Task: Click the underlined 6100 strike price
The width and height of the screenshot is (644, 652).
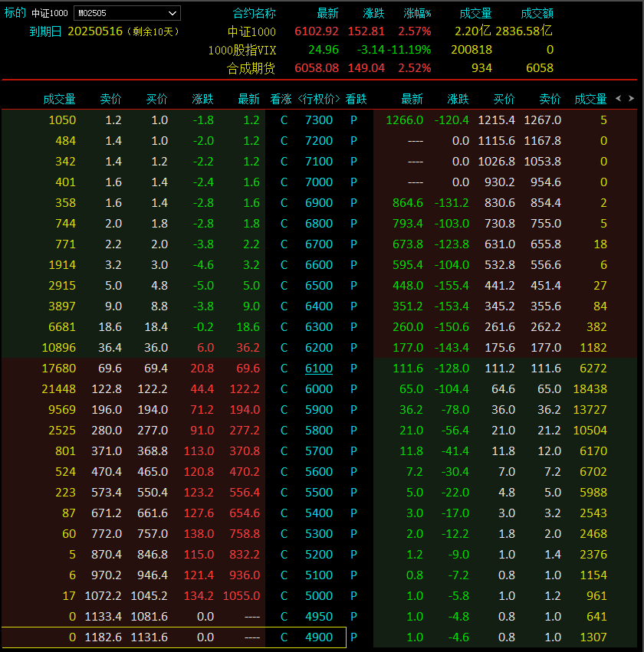Action: point(319,369)
